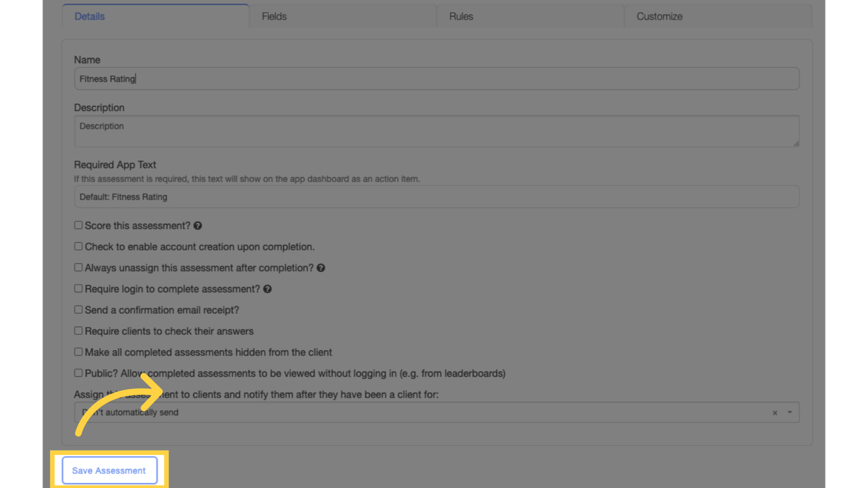
Task: Check Require clients to check their answers
Action: tap(78, 330)
